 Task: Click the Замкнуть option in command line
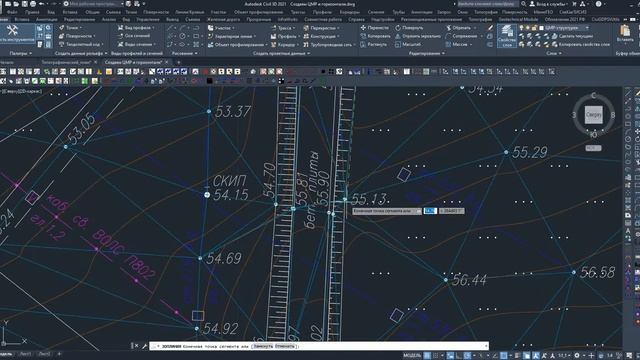point(263,346)
